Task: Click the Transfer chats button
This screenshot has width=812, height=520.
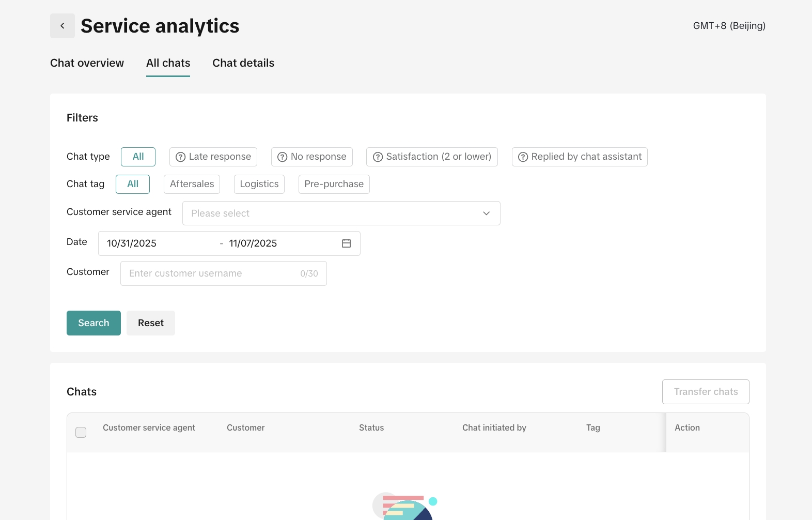Action: click(705, 392)
